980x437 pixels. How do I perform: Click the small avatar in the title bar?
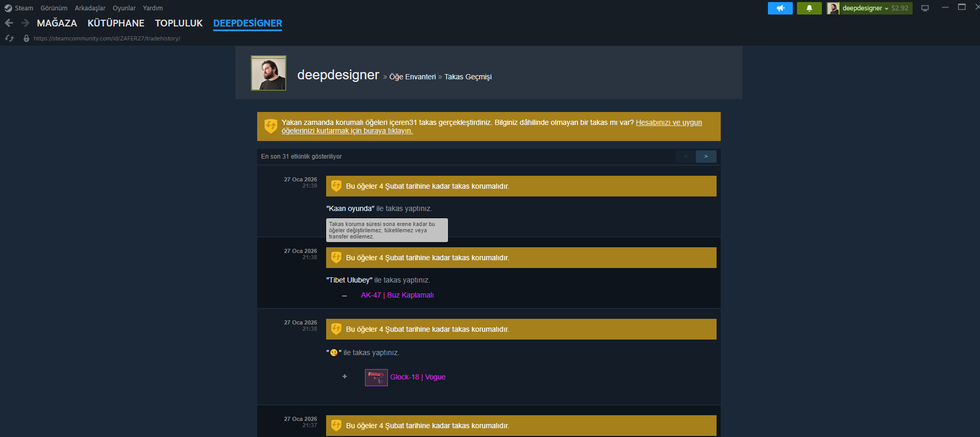click(833, 8)
